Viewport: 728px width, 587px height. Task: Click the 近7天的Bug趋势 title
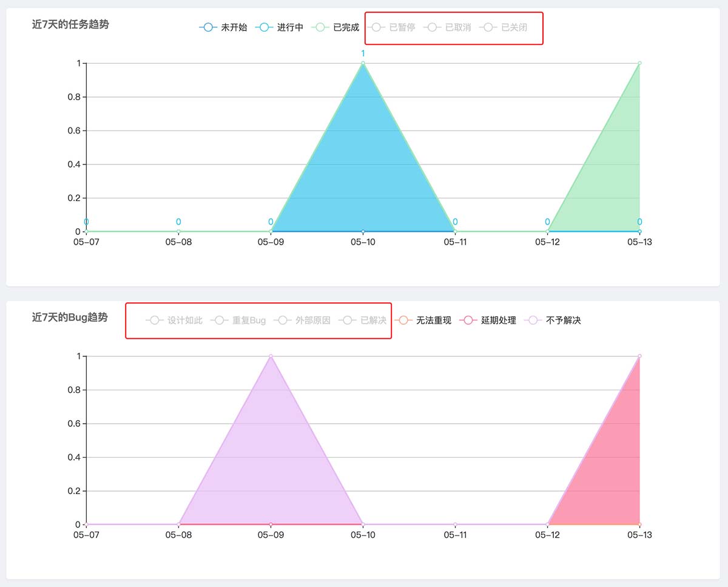pyautogui.click(x=70, y=317)
